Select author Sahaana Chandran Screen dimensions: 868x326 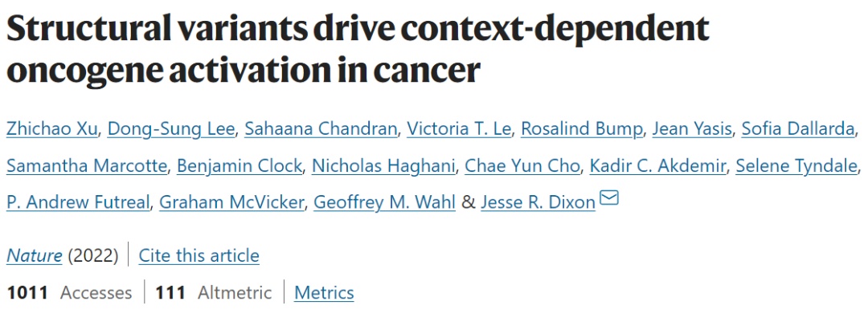click(x=321, y=129)
